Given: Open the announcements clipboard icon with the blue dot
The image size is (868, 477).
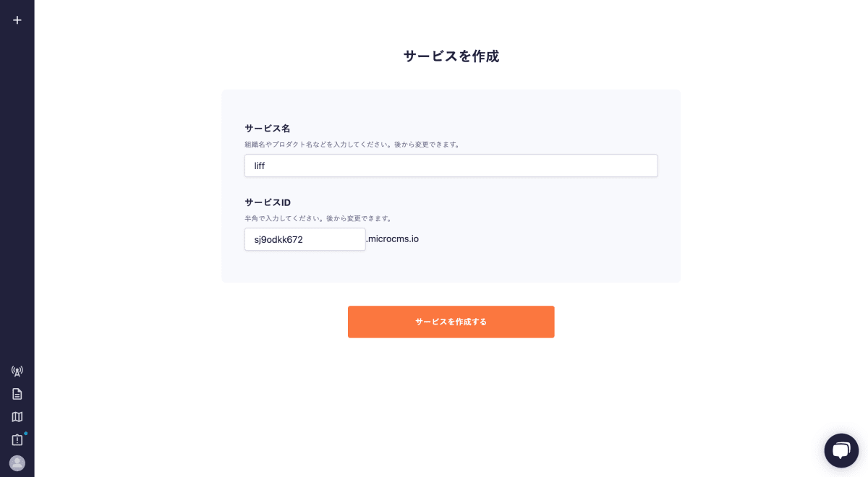Looking at the screenshot, I should point(17,439).
